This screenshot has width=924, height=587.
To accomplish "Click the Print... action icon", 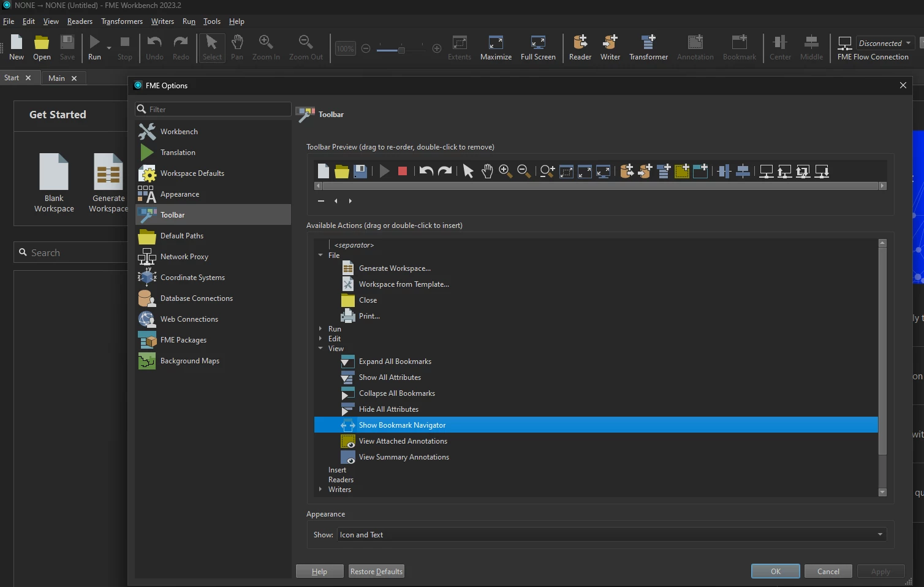I will coord(348,316).
